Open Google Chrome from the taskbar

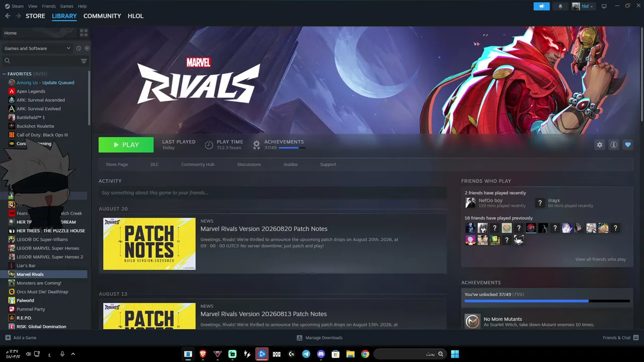tap(365, 354)
